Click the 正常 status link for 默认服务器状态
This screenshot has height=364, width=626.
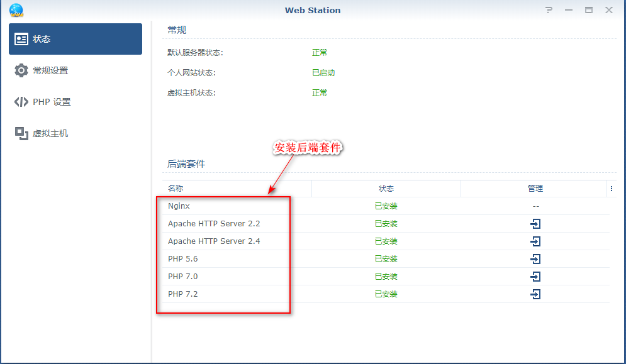click(319, 52)
